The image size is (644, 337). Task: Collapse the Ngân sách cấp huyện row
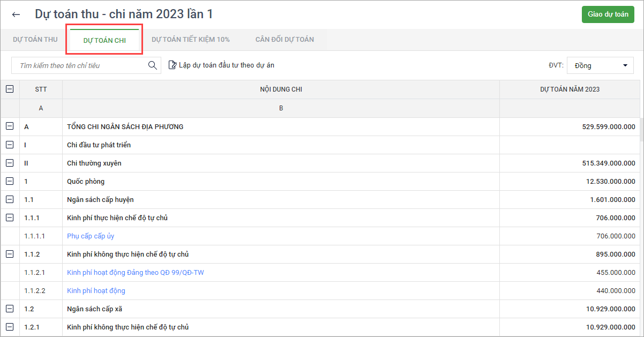pyautogui.click(x=10, y=199)
